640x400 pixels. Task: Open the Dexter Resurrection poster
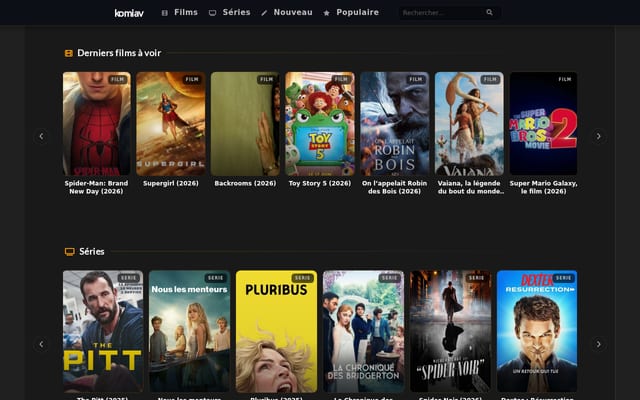[x=537, y=331]
